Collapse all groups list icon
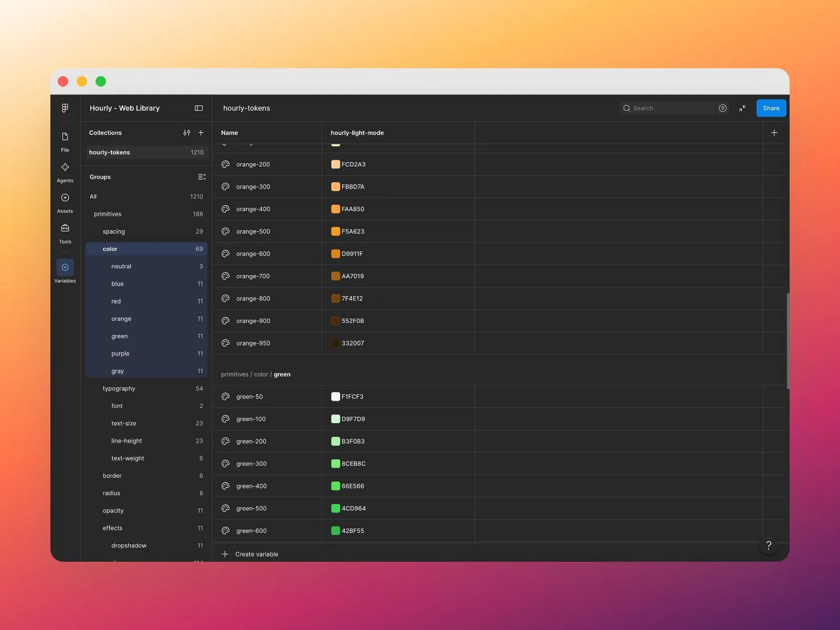Viewport: 840px width, 630px height. [x=202, y=177]
